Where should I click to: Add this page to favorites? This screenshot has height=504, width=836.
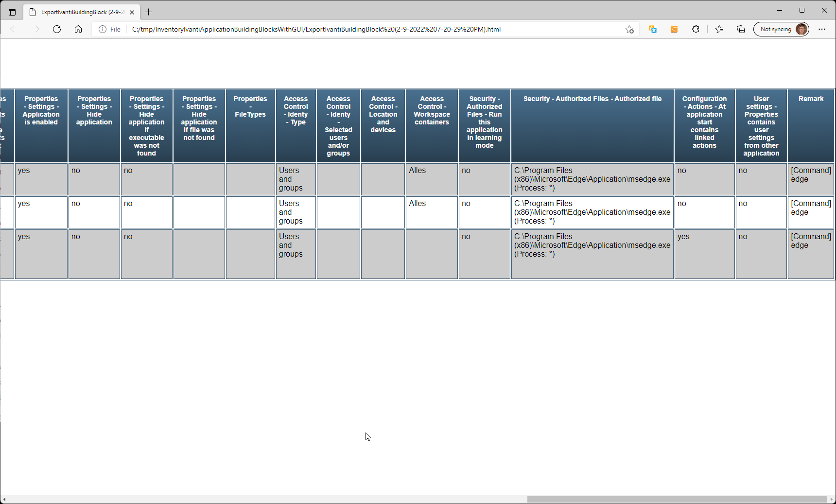[x=629, y=29]
